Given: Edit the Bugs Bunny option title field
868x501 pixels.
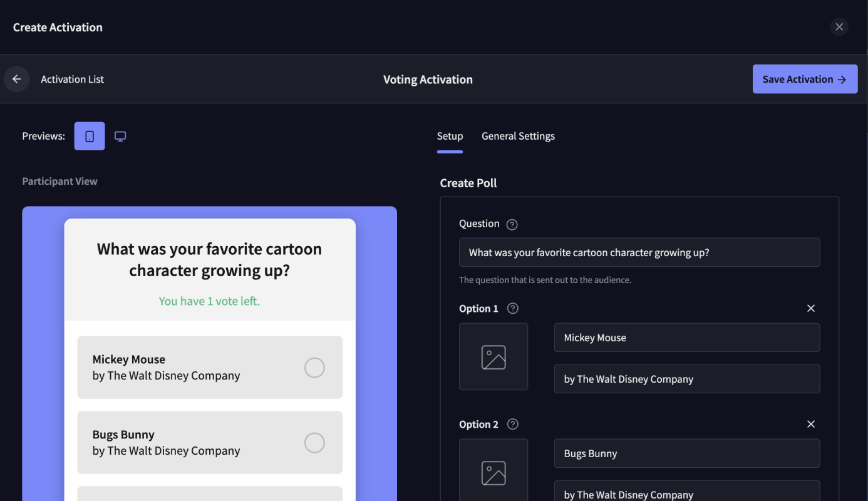Looking at the screenshot, I should pos(686,453).
